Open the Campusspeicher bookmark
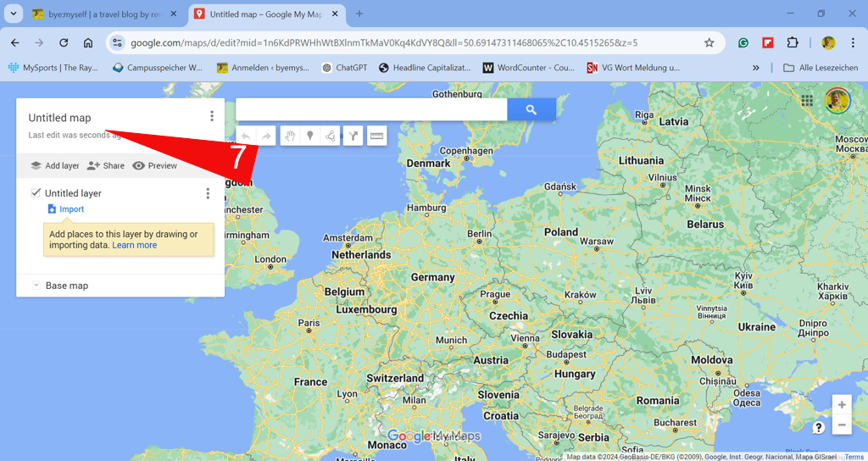 (x=157, y=68)
